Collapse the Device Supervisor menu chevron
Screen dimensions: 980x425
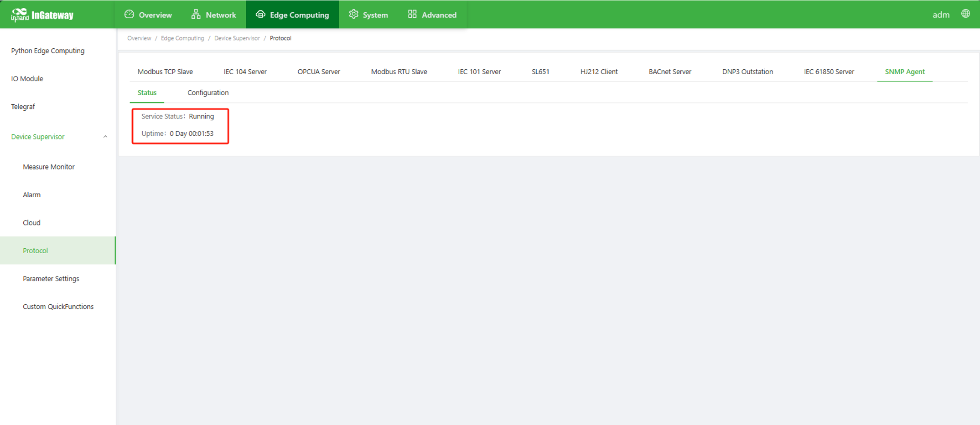(x=105, y=137)
